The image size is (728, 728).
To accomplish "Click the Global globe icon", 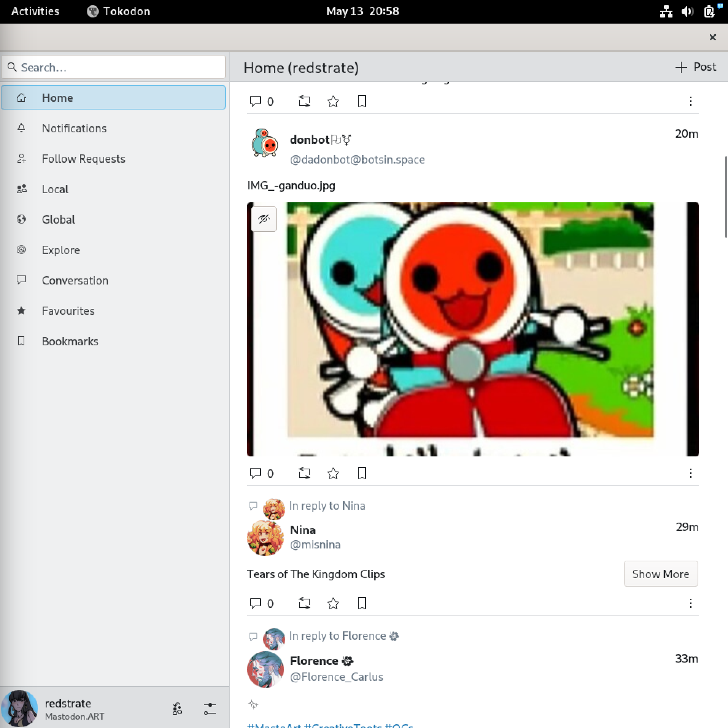I will (21, 219).
